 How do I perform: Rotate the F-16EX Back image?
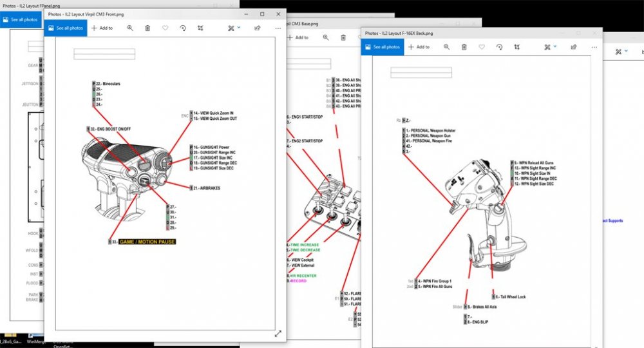pyautogui.click(x=500, y=47)
